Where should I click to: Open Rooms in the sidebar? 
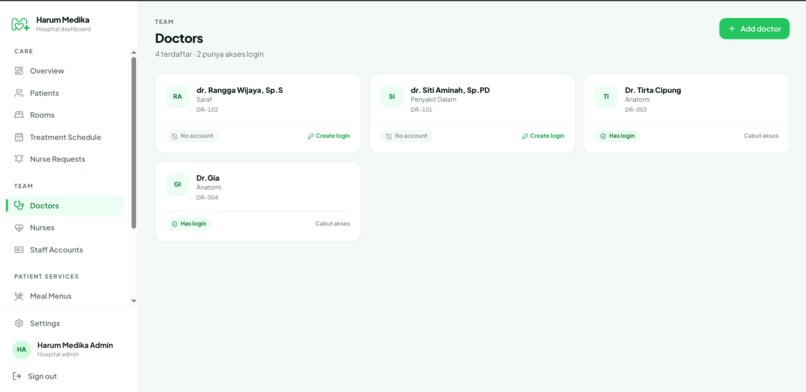click(x=65, y=115)
